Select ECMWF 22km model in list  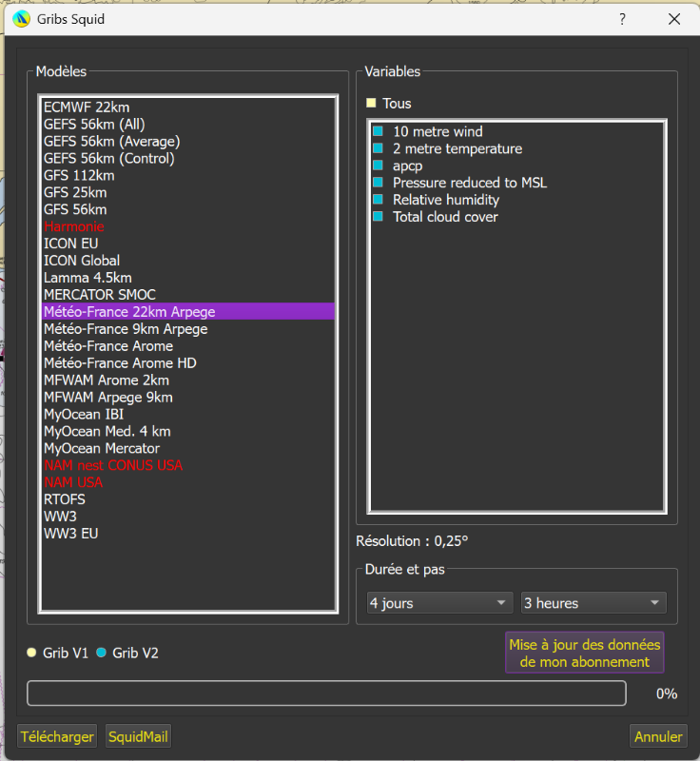[x=87, y=107]
